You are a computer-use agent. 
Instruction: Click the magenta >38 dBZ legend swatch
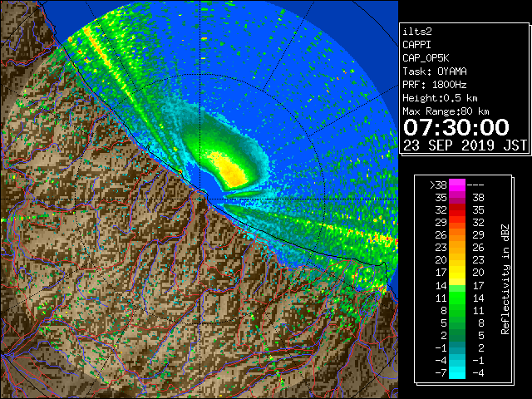pos(457,185)
